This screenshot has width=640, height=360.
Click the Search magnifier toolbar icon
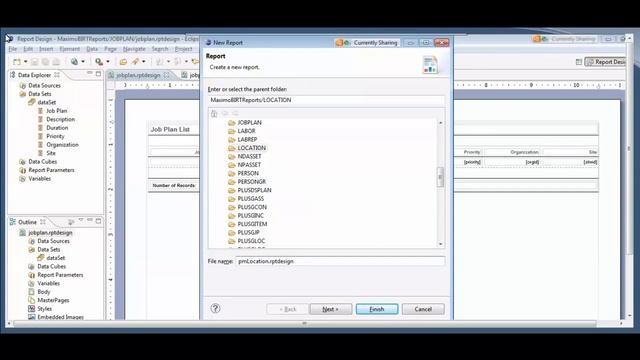coord(99,62)
